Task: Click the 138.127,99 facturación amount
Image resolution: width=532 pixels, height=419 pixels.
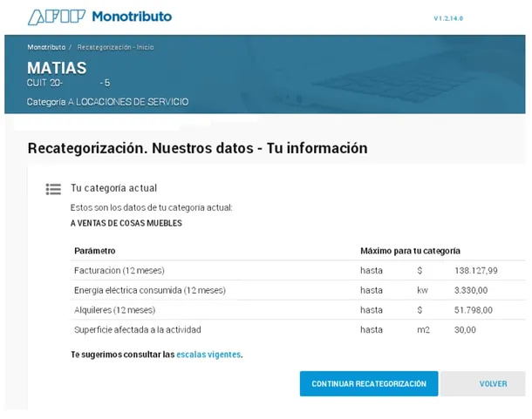Action: pos(476,270)
